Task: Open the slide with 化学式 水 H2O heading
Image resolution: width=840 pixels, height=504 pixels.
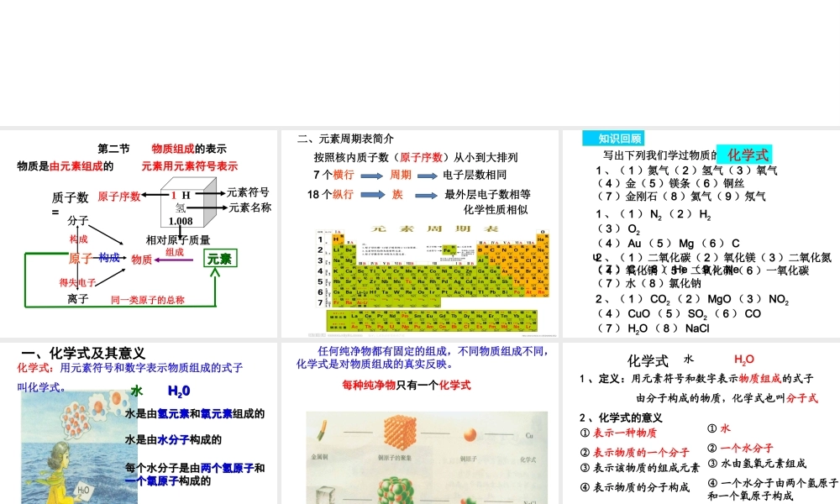Action: (701, 423)
